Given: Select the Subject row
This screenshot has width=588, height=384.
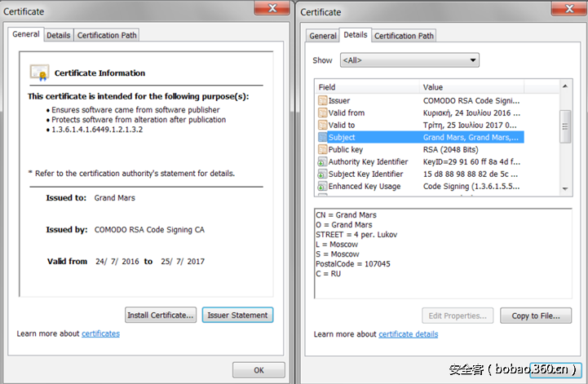Looking at the screenshot, I should tap(421, 137).
